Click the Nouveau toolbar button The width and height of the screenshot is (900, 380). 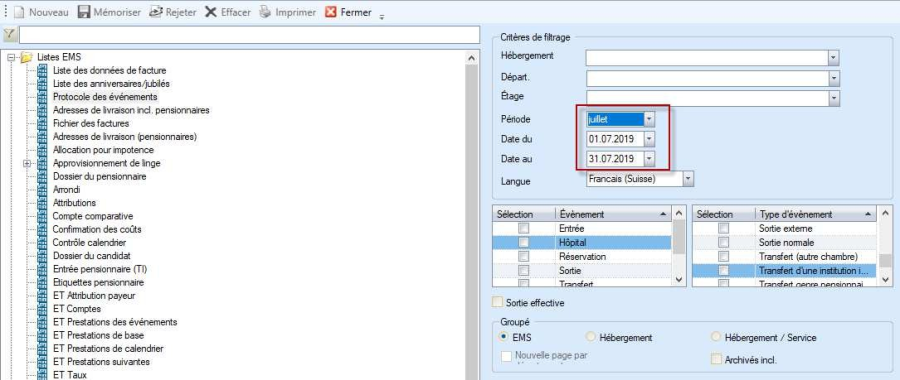pos(41,12)
